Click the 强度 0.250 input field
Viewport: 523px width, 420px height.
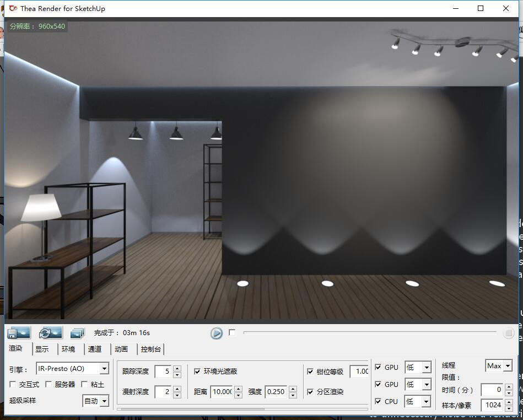[x=277, y=392]
